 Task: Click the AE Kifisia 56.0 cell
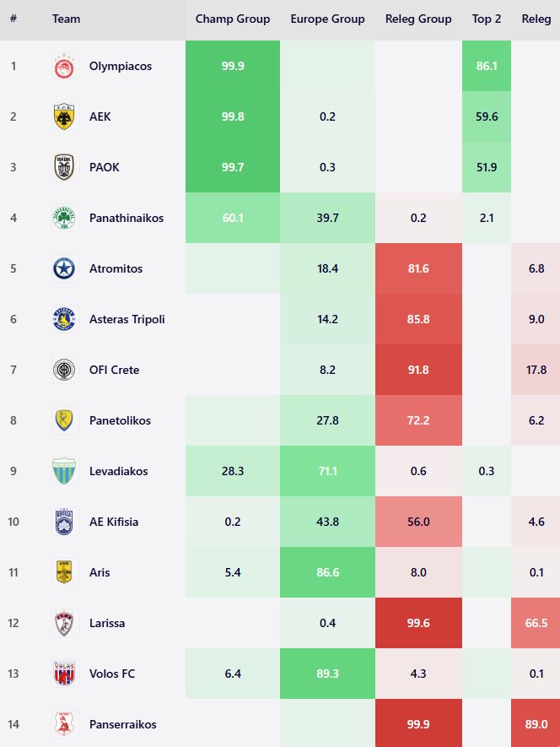click(418, 522)
